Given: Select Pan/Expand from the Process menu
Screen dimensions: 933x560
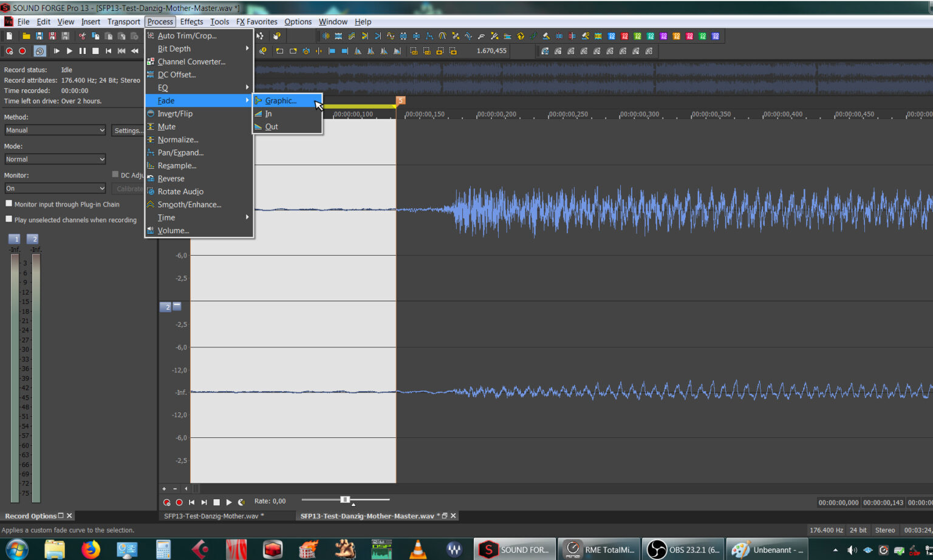Looking at the screenshot, I should [x=199, y=152].
